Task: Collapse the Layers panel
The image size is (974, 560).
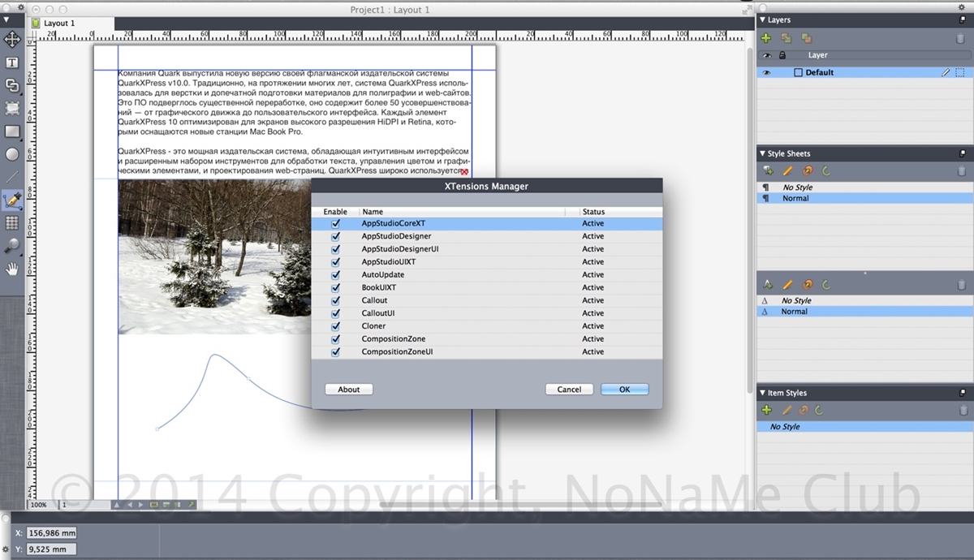Action: [x=762, y=19]
